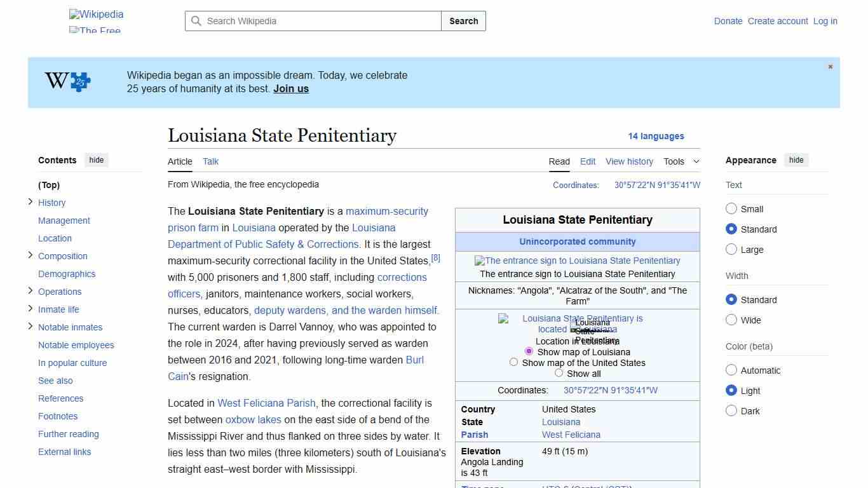The height and width of the screenshot is (488, 868).
Task: Dismiss the anniversary banner with the × icon
Action: pyautogui.click(x=830, y=66)
